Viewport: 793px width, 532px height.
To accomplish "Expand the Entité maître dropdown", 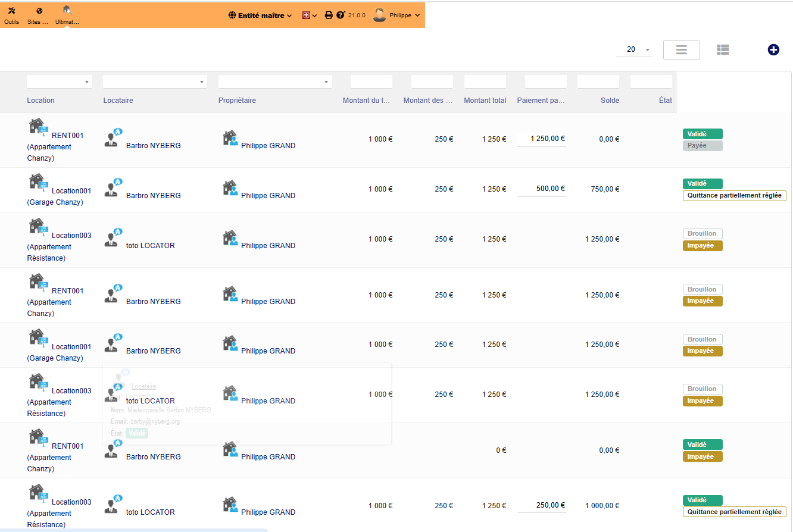I will point(260,15).
